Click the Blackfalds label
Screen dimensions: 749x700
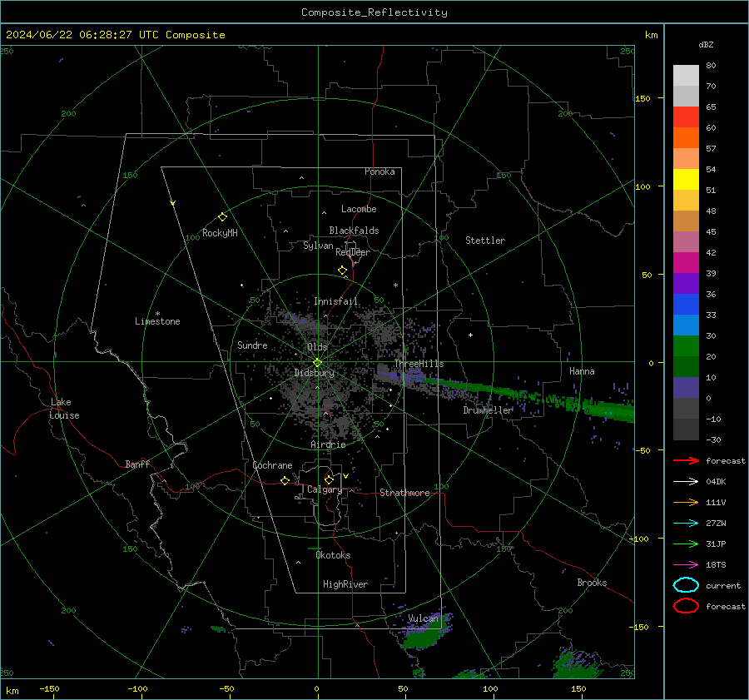pos(354,231)
